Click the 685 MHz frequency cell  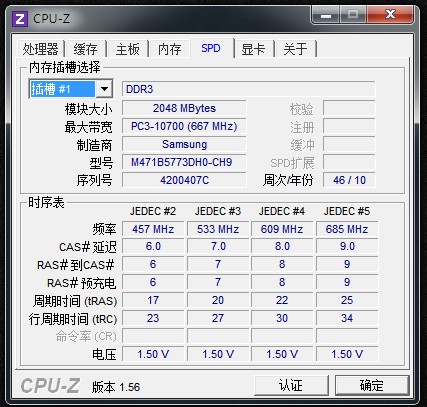coord(347,229)
